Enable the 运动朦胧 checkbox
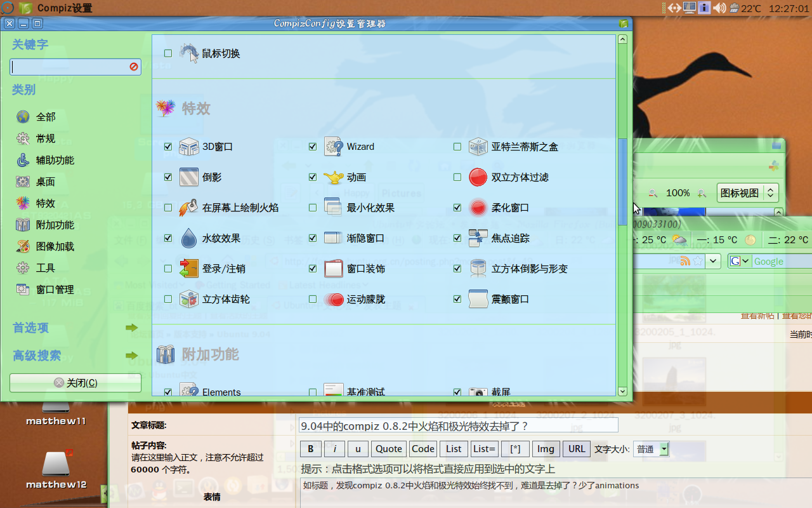 [313, 299]
